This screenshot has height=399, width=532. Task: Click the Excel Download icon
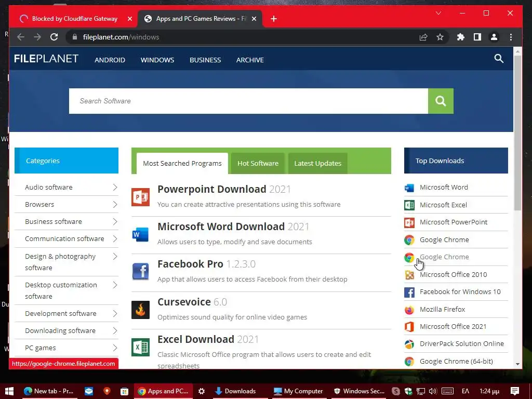pyautogui.click(x=140, y=347)
